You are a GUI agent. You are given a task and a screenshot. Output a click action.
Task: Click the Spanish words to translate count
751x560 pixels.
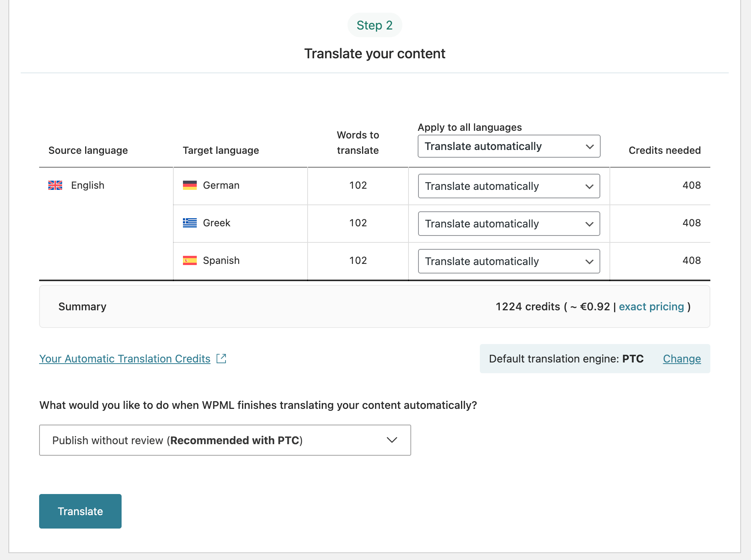[358, 260]
